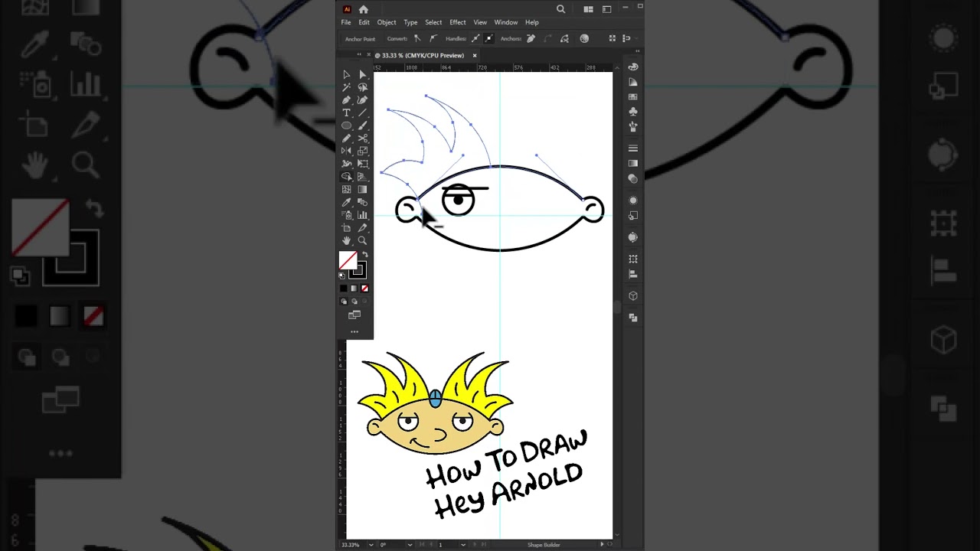The height and width of the screenshot is (551, 980).
Task: Select the Paintbrush tool
Action: pos(362,126)
